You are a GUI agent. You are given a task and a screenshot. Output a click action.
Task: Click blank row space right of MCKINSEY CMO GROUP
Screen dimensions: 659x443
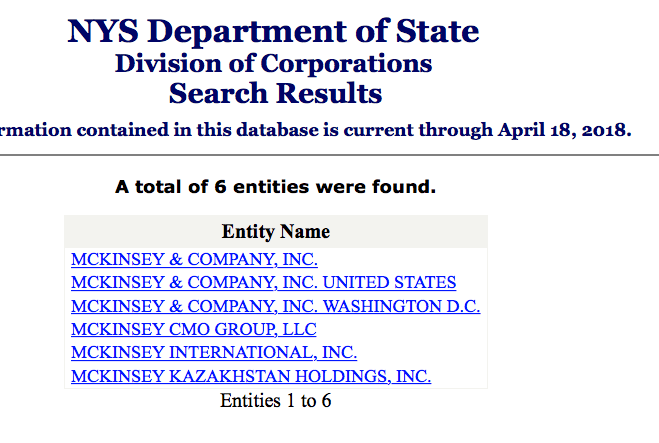pos(400,330)
